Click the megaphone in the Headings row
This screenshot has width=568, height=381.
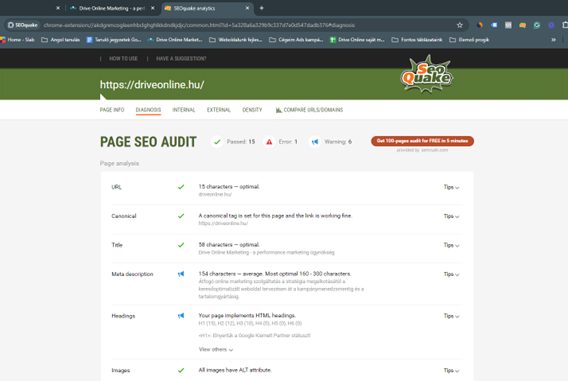[181, 315]
